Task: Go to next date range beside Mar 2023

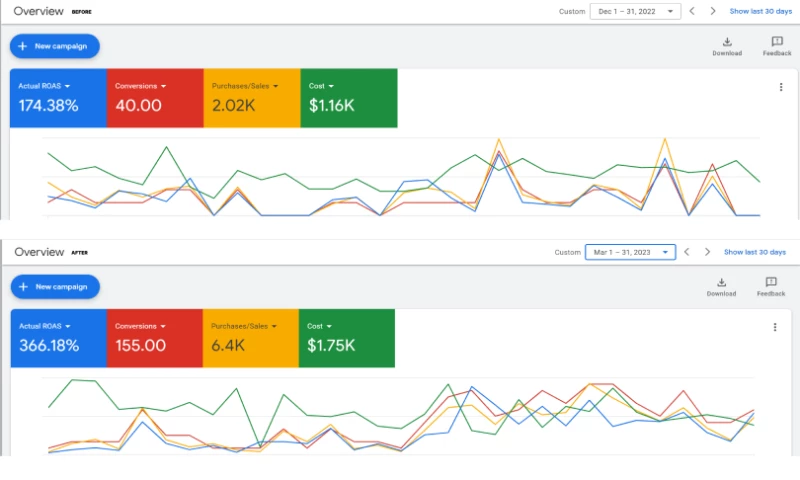Action: click(707, 252)
